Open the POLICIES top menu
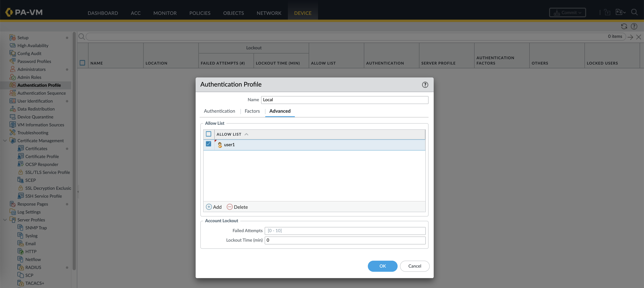644x288 pixels. (x=200, y=13)
